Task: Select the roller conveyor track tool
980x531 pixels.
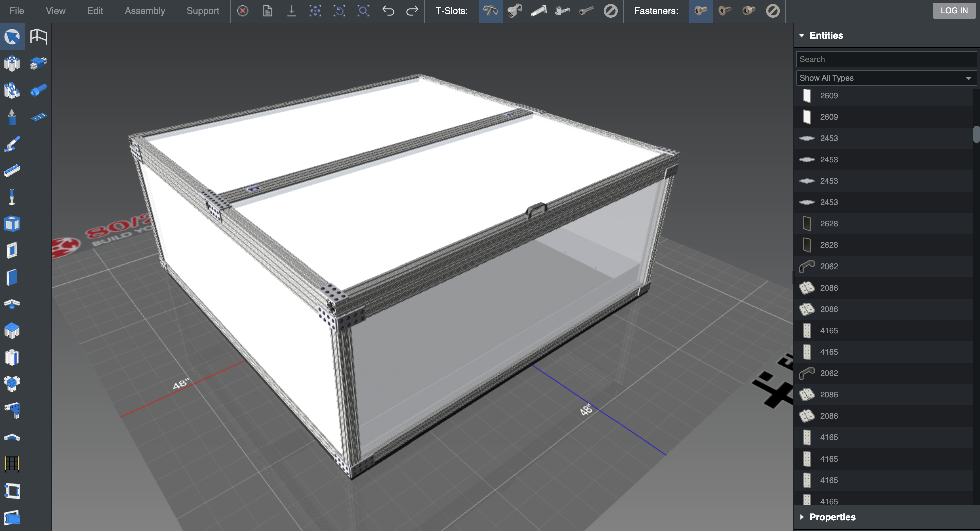Action: 12,171
